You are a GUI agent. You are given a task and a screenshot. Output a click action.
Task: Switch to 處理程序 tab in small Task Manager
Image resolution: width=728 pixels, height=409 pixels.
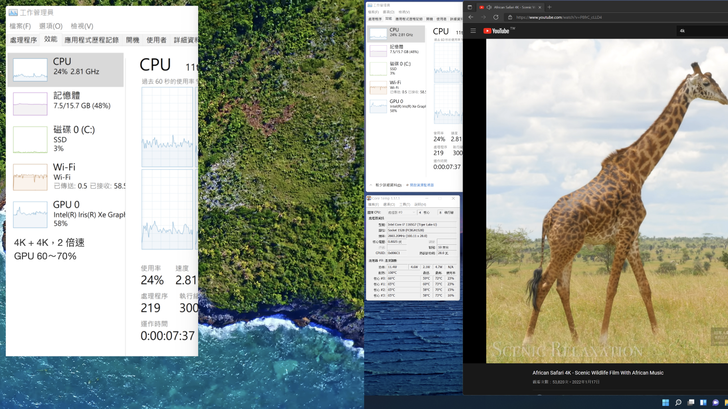pos(375,19)
